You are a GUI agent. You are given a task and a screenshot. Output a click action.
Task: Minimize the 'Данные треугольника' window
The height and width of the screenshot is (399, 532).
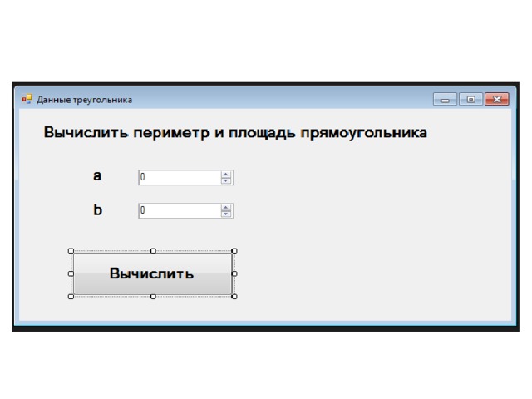point(445,101)
